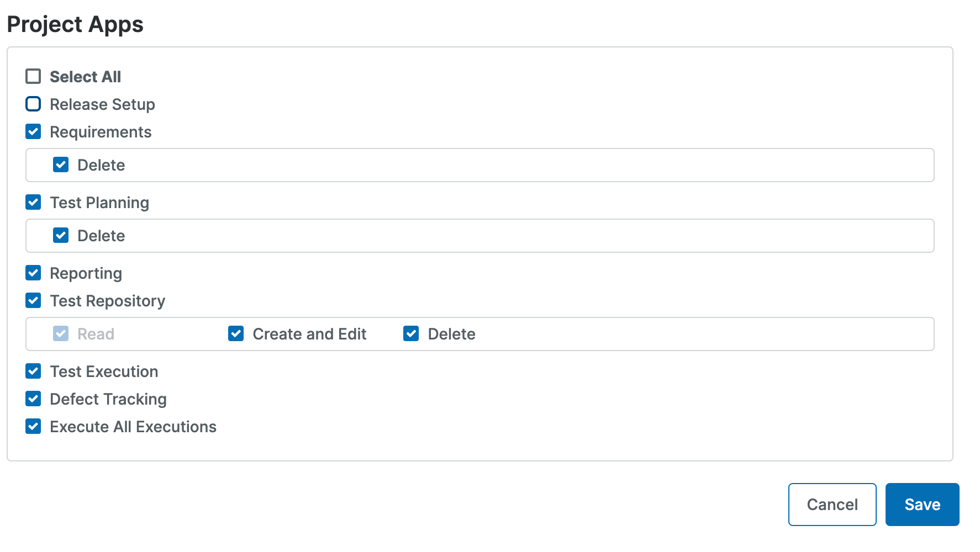Disable the Test Execution checkbox

(x=33, y=371)
